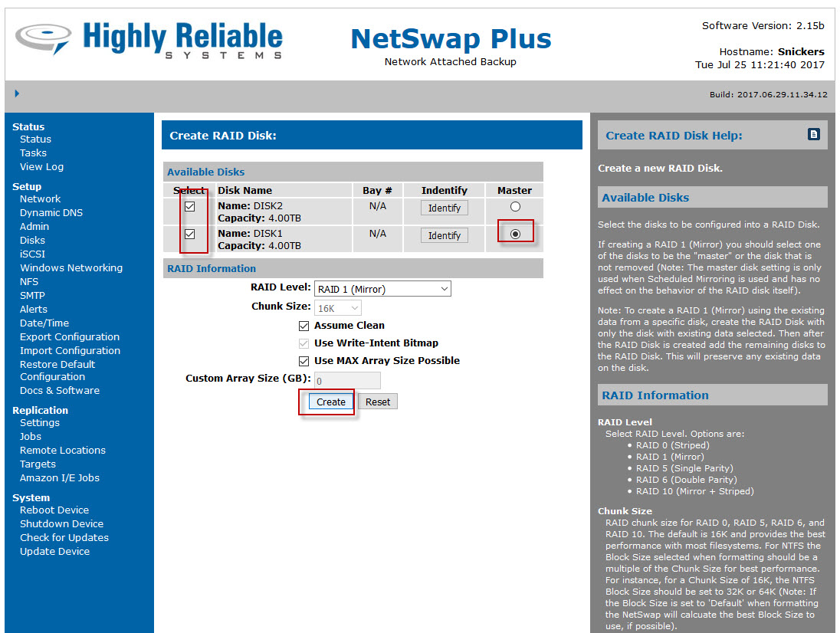Open Date/Time settings
Screen dimensions: 840x633
(x=44, y=323)
